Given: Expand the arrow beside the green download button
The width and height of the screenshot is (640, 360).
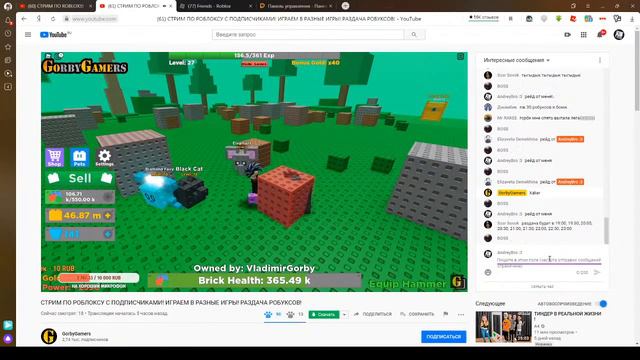Looking at the screenshot, I should tap(344, 314).
